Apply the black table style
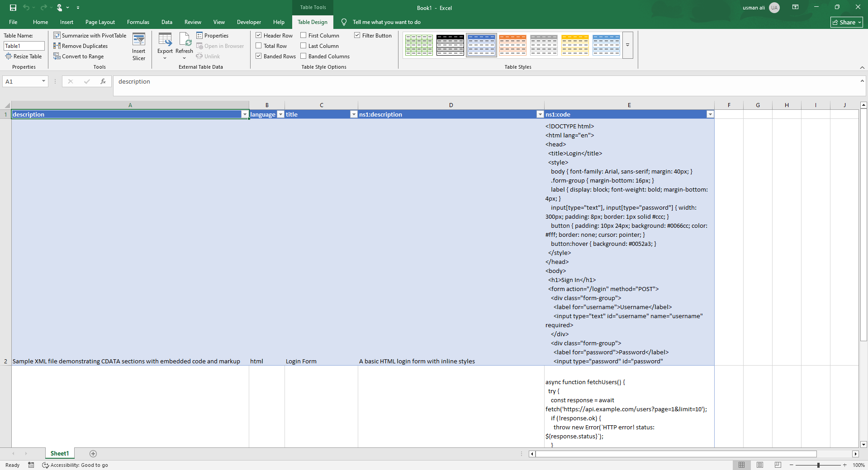 (451, 45)
